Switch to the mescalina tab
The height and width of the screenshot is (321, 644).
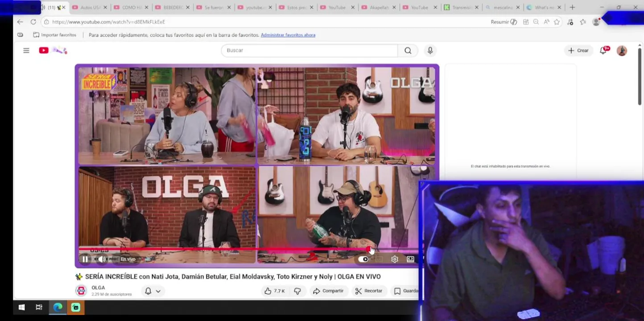pos(502,8)
